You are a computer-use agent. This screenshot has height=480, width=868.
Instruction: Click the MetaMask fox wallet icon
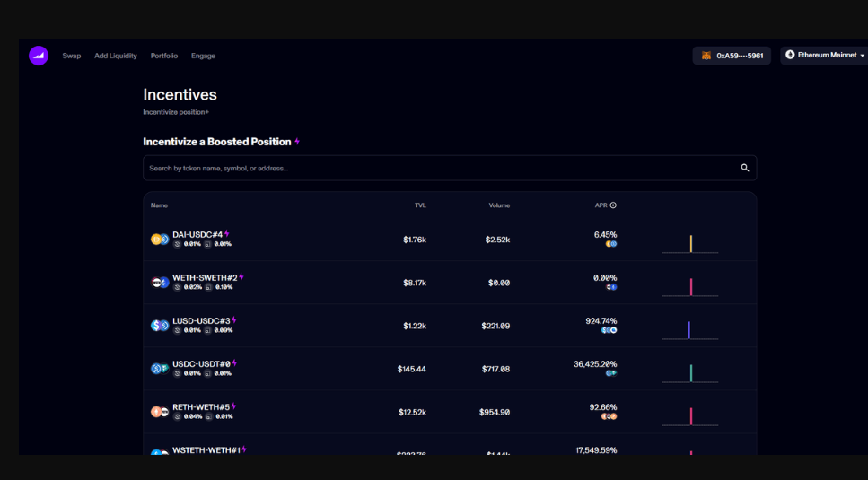coord(706,56)
